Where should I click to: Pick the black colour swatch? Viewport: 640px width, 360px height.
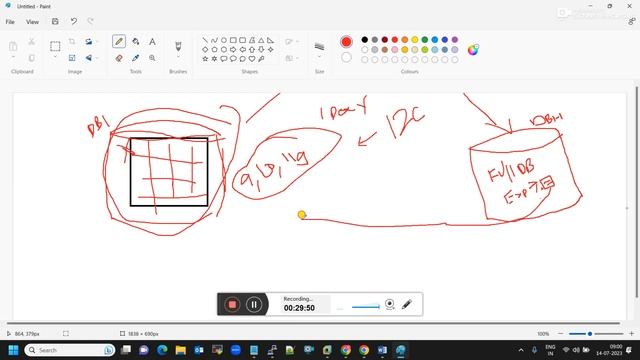[364, 40]
